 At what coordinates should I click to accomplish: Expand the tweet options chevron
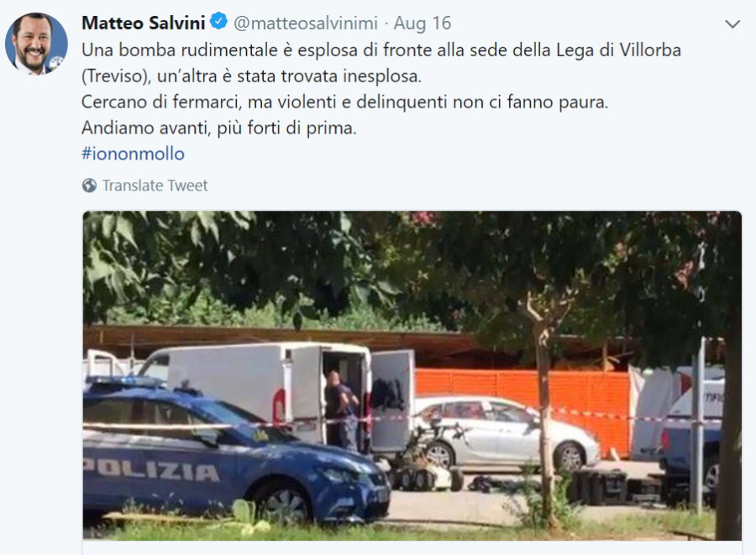(x=732, y=24)
